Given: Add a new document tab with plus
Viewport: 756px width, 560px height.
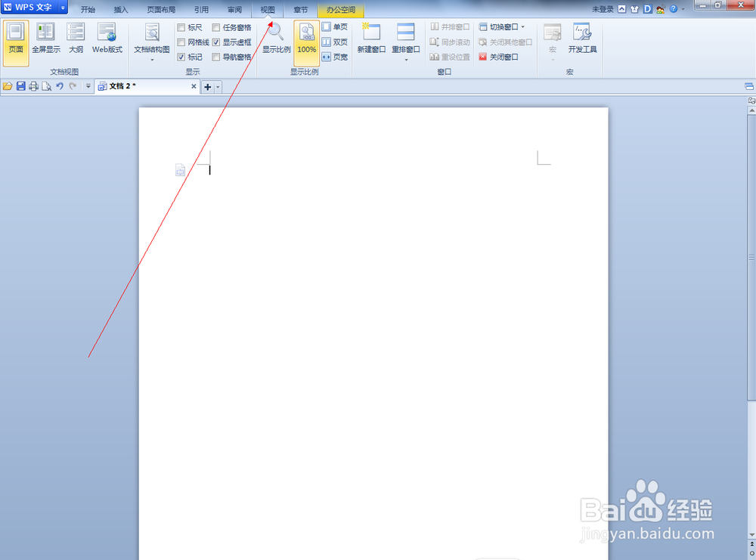Looking at the screenshot, I should 208,87.
